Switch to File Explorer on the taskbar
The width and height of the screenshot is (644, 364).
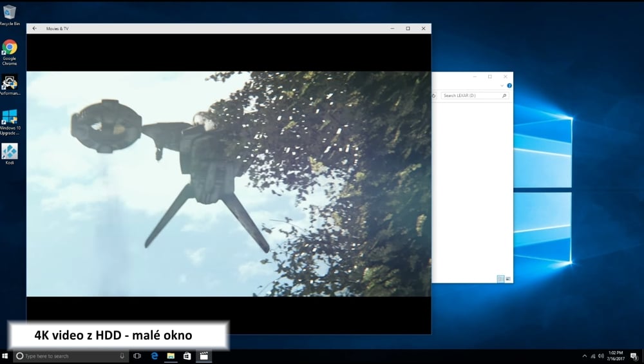click(x=171, y=356)
